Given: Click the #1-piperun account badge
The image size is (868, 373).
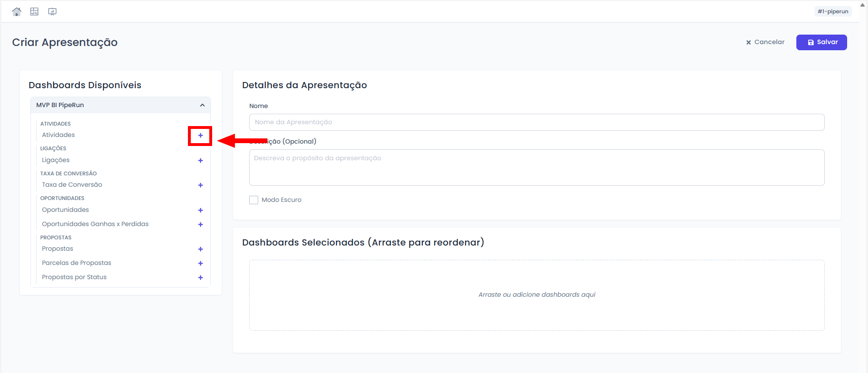Looking at the screenshot, I should pos(832,11).
